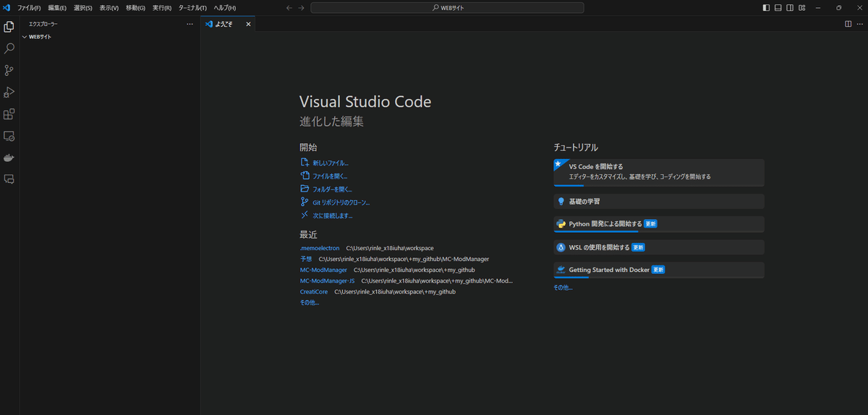Open the Source Control view icon

9,70
